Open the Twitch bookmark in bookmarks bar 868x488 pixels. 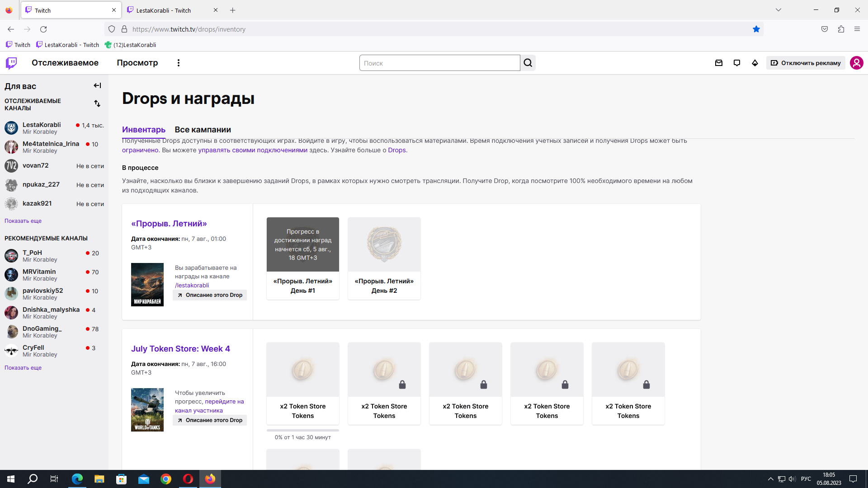point(18,45)
